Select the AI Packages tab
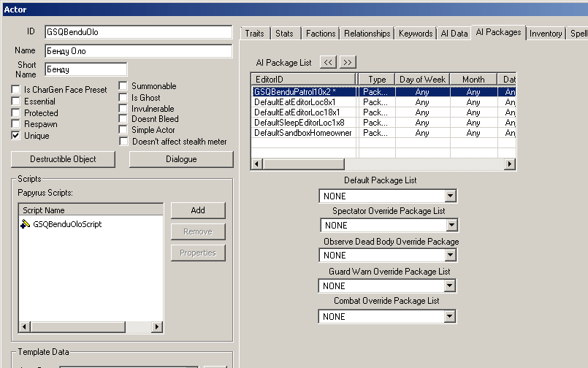588x368 pixels. [x=498, y=32]
